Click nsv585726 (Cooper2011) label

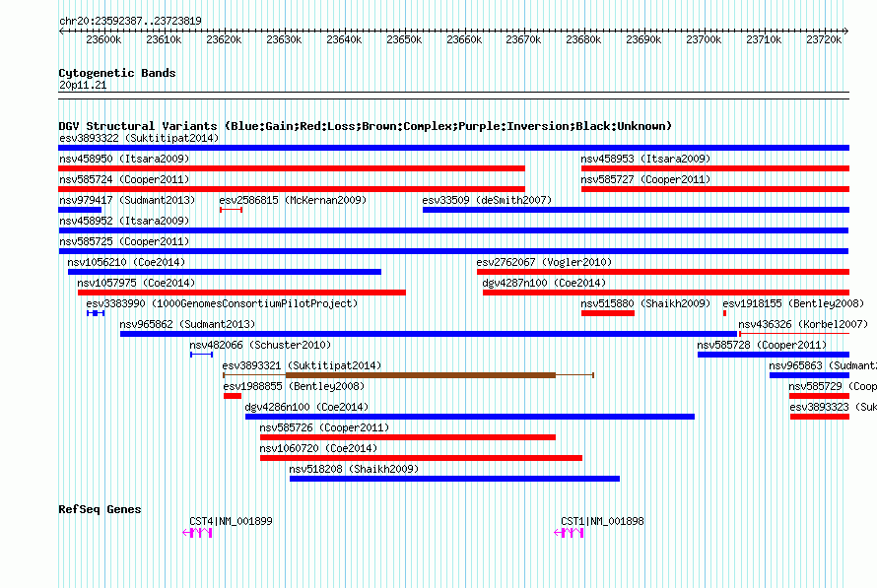coord(324,427)
